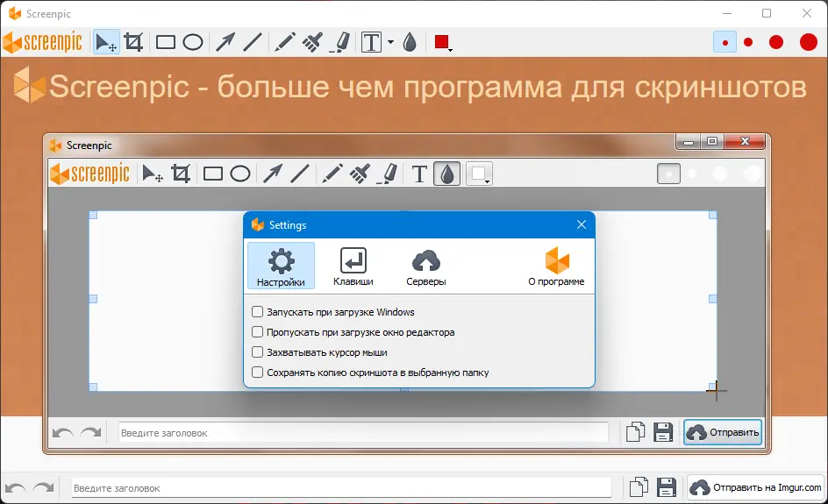Click the ellipse tool in inner Screenpic window
Viewport: 828px width, 504px height.
[240, 174]
